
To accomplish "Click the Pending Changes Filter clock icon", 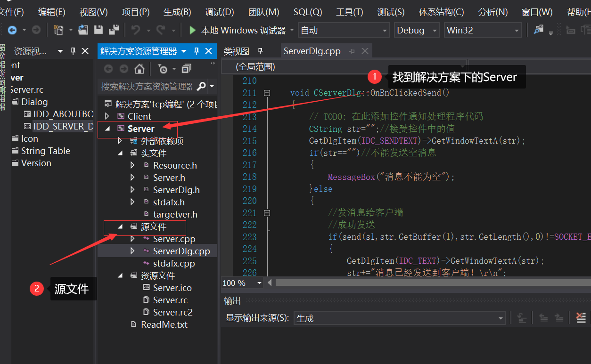I will point(164,69).
